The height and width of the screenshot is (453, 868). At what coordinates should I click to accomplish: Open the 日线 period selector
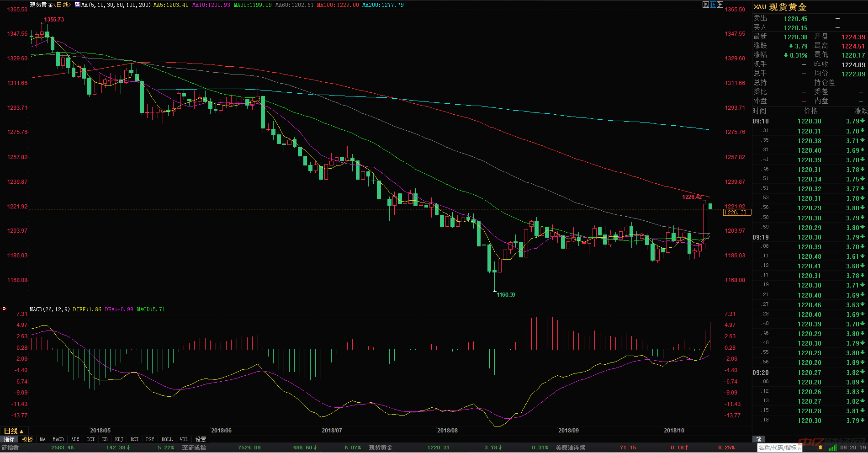[13, 431]
